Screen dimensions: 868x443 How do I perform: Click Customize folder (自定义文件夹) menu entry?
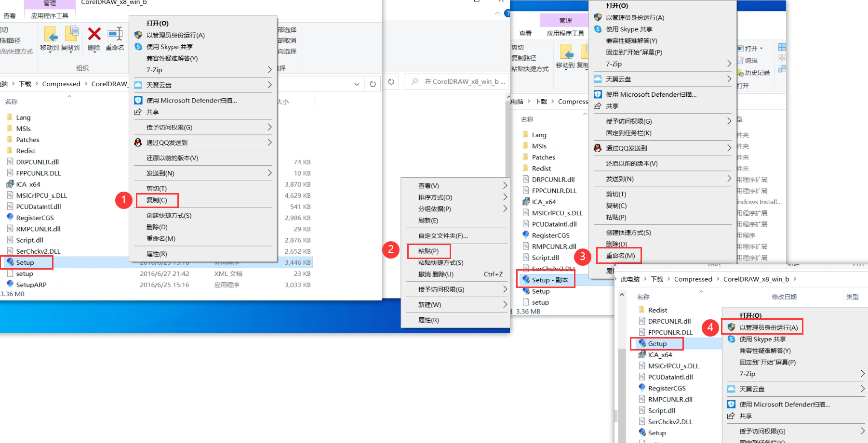coord(443,236)
